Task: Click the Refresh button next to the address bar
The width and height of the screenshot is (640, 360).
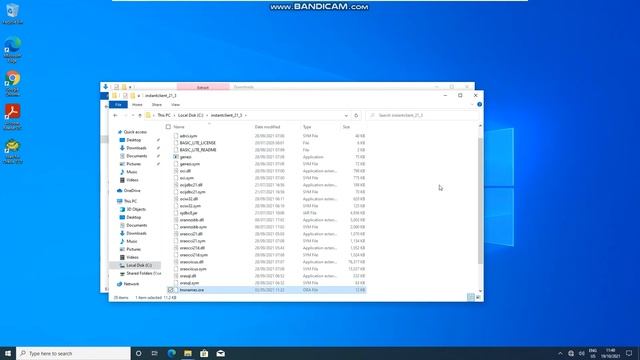Action: [x=356, y=116]
